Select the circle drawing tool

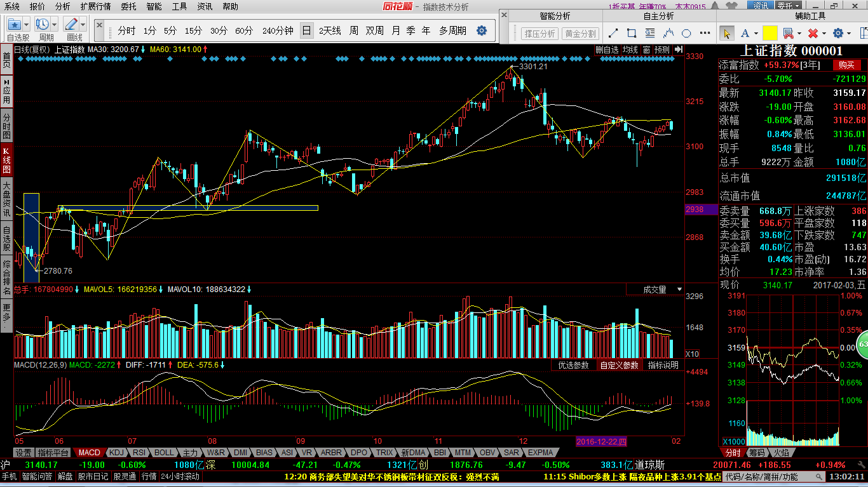click(686, 33)
